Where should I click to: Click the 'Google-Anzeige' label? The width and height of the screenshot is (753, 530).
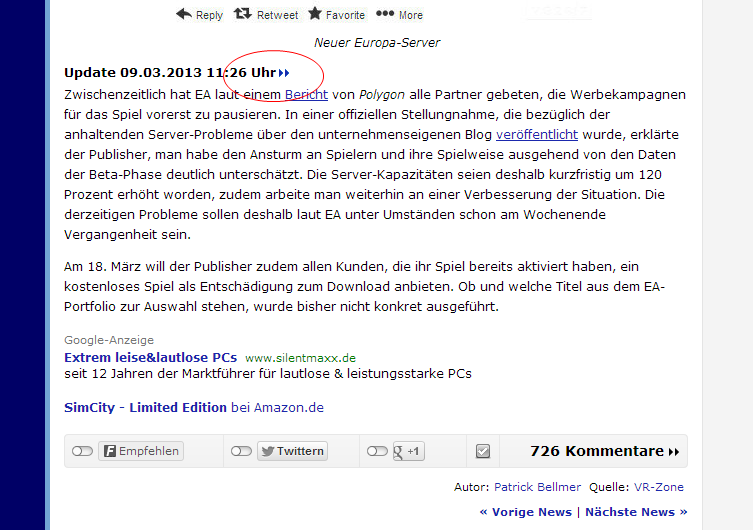pos(109,340)
